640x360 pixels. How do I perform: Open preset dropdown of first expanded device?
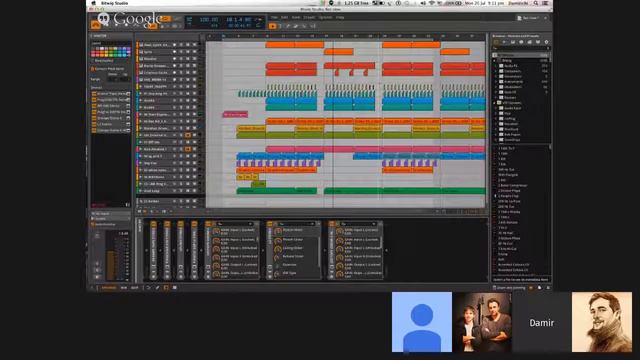pos(235,224)
